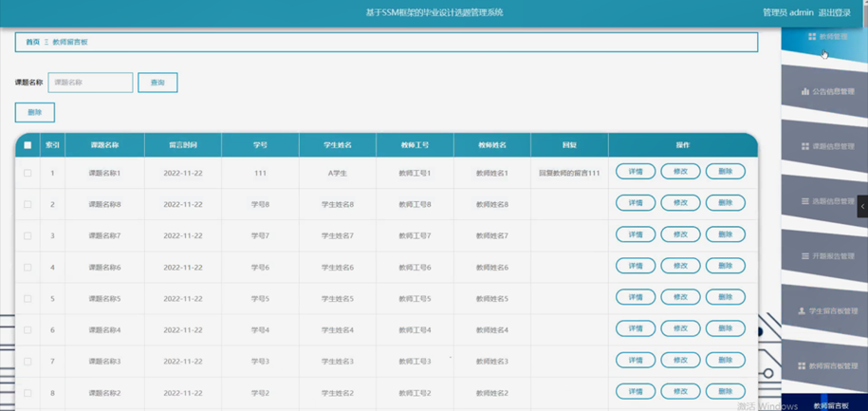Viewport: 868px width, 411px height.
Task: Click the 留言时间 column header
Action: pyautogui.click(x=183, y=145)
